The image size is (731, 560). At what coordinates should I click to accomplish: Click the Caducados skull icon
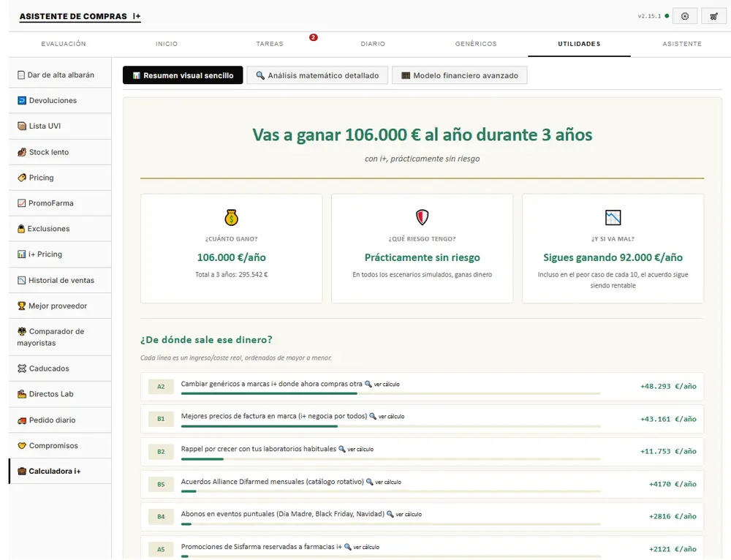(x=22, y=368)
